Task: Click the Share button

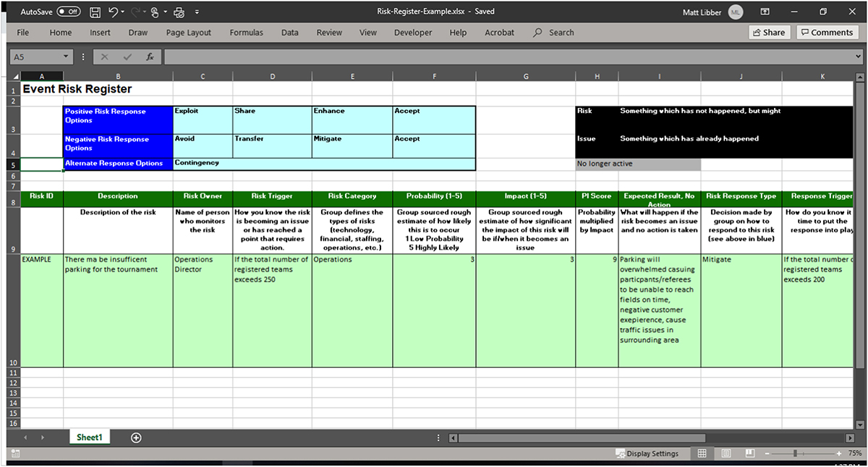Action: pyautogui.click(x=768, y=33)
